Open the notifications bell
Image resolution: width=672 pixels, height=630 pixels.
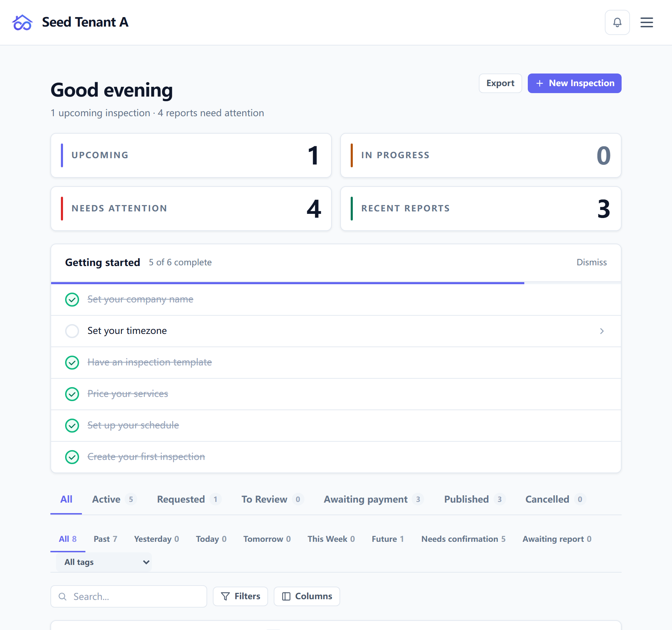[x=617, y=22]
